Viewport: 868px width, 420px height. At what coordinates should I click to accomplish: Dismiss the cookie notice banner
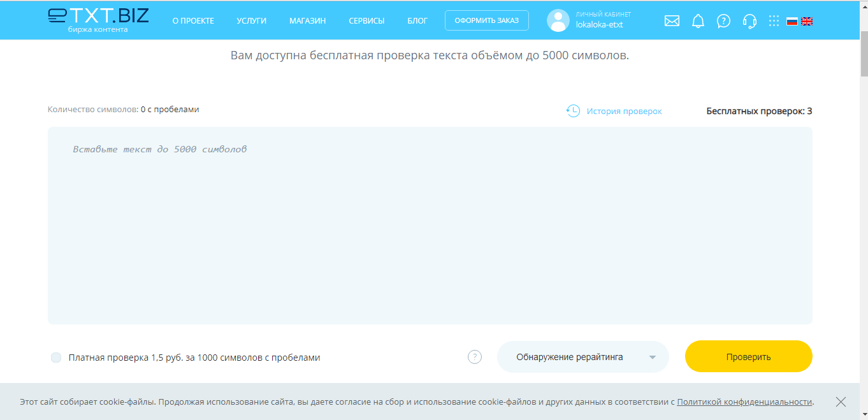[841, 402]
